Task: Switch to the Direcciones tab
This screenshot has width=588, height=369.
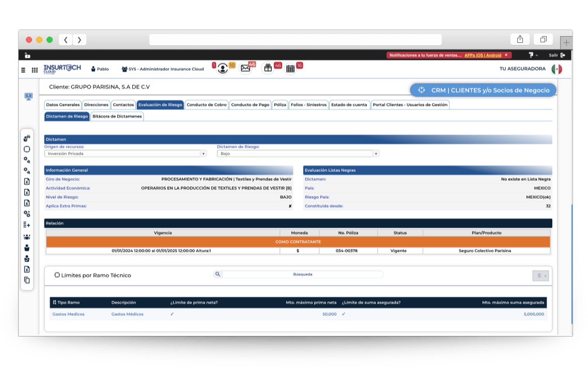Action: [x=97, y=105]
